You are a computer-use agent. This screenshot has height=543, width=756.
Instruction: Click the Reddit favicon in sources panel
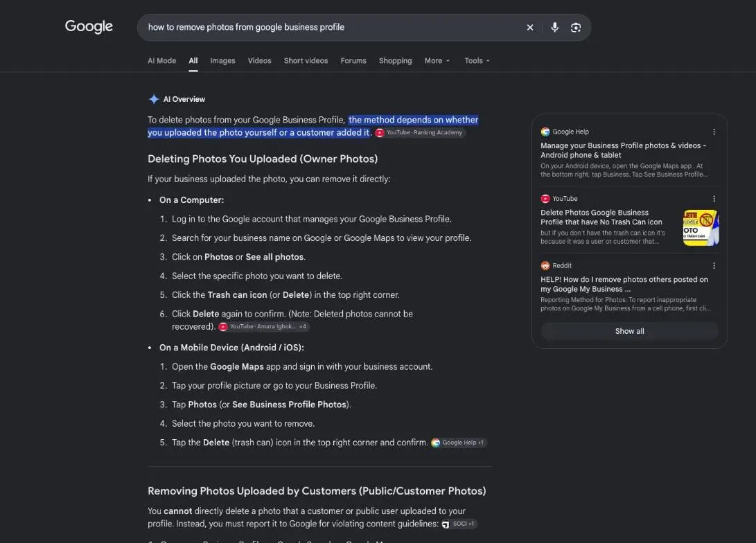click(x=545, y=265)
